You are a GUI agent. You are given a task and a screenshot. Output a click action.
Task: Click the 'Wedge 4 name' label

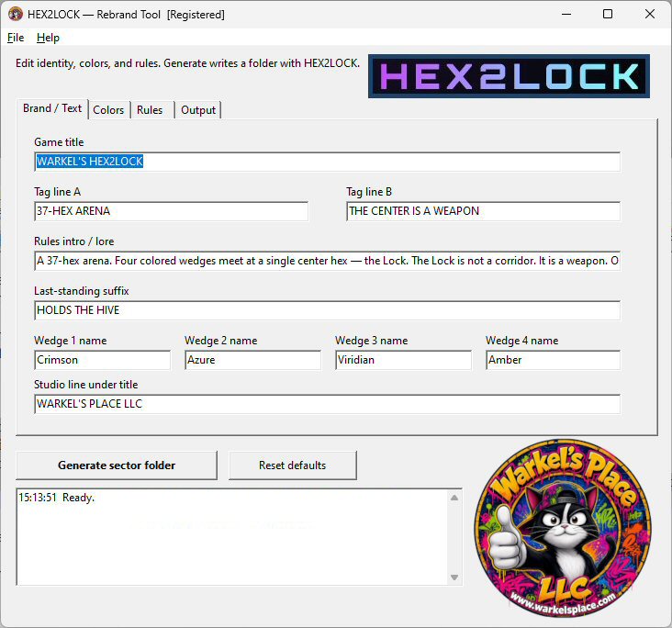(521, 341)
